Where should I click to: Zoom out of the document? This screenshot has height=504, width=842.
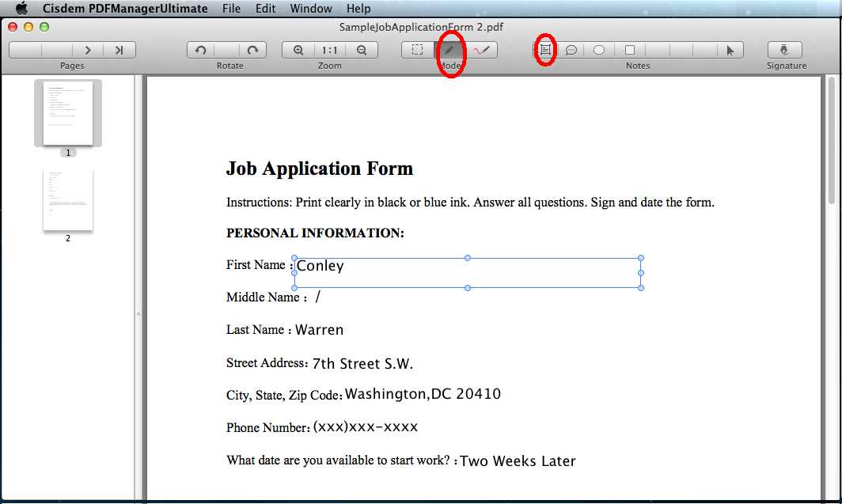tap(362, 50)
